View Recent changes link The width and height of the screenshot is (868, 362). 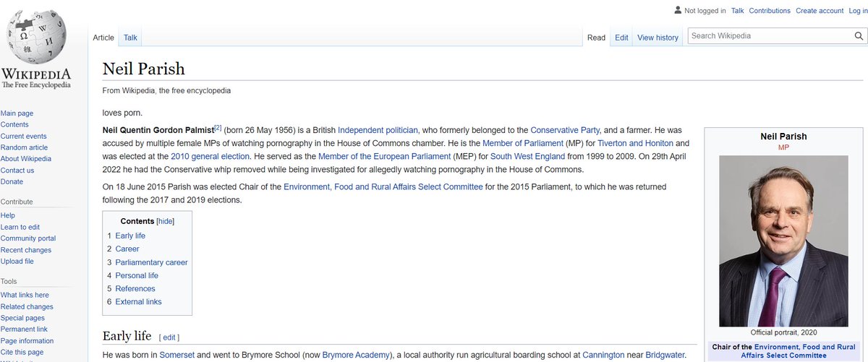click(x=26, y=250)
